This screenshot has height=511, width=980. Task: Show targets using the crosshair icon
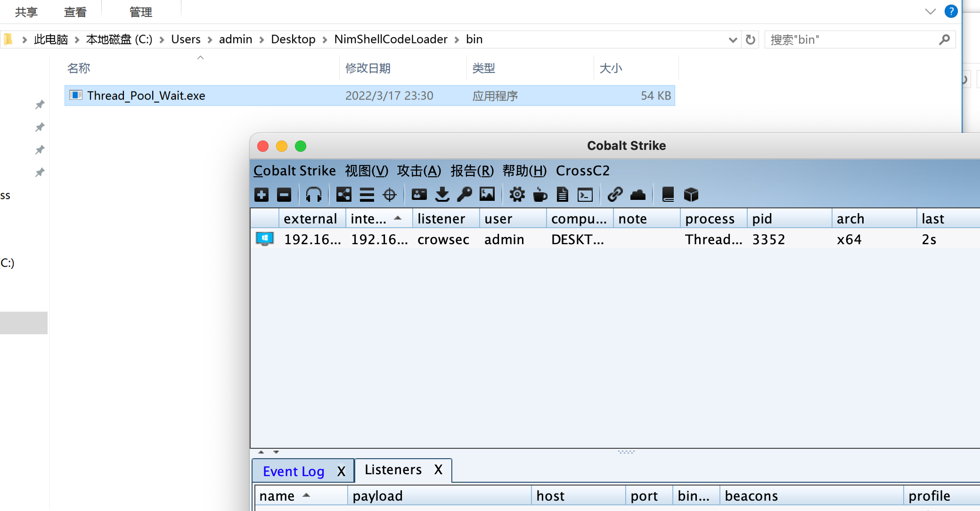click(x=390, y=195)
